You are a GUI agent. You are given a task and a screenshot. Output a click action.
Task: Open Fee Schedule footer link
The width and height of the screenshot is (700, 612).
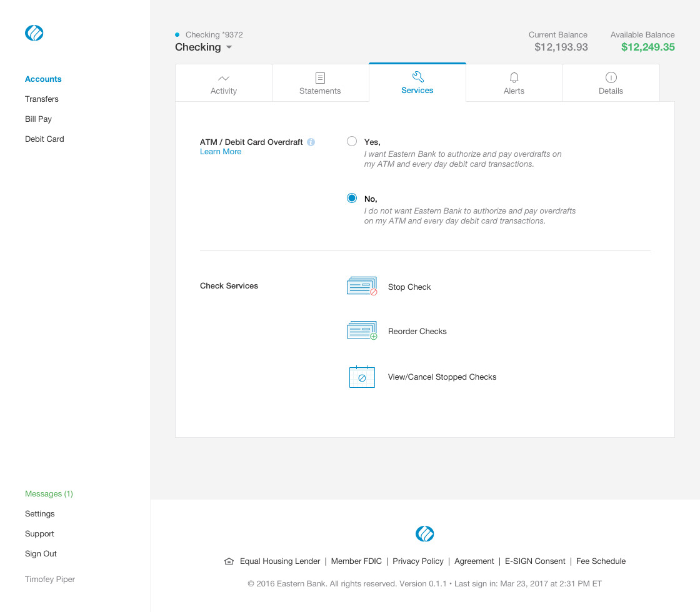coord(601,561)
